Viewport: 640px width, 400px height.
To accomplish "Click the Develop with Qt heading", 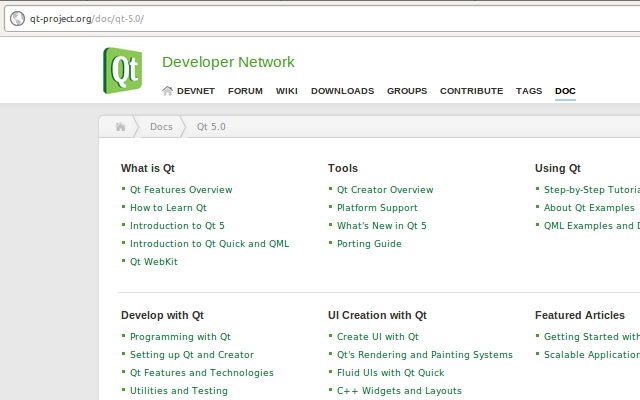I will pos(162,315).
